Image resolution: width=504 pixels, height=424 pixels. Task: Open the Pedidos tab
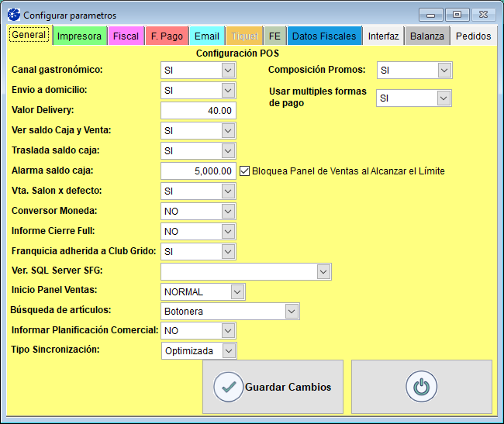pos(473,36)
